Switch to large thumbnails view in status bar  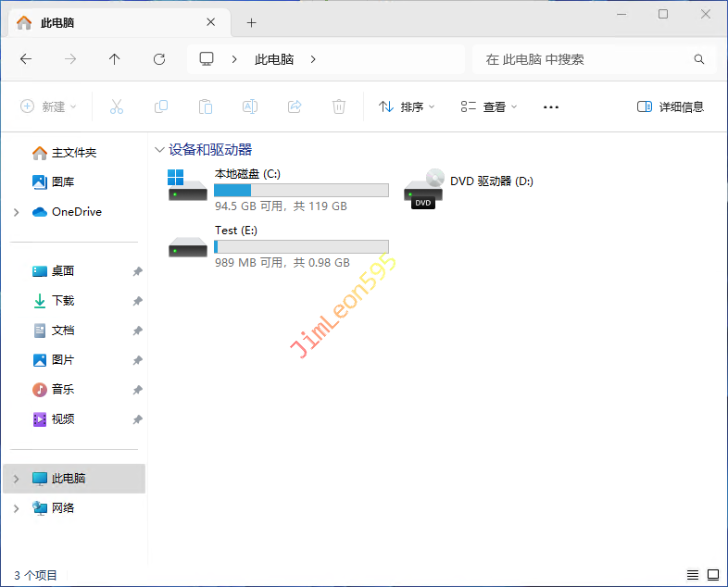[x=713, y=575]
